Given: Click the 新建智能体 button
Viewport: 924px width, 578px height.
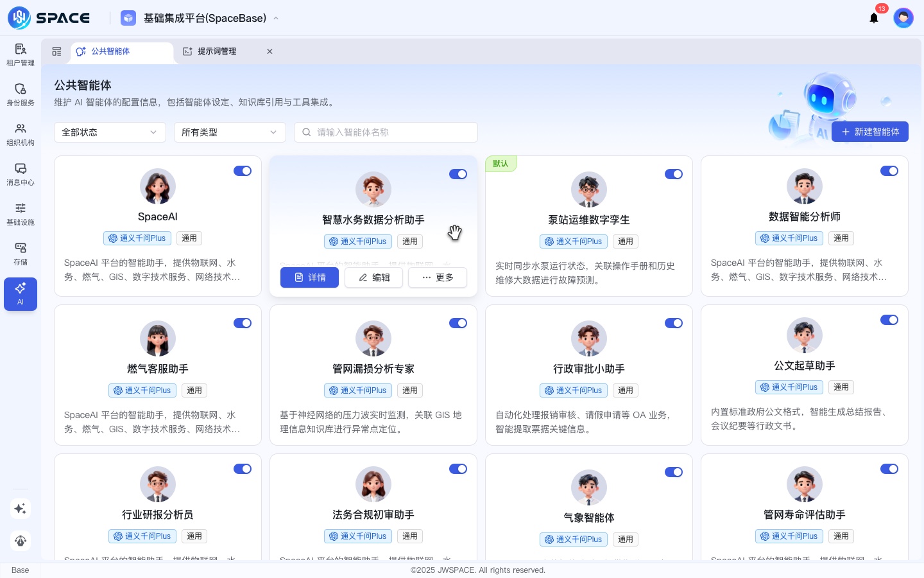Looking at the screenshot, I should click(x=869, y=132).
